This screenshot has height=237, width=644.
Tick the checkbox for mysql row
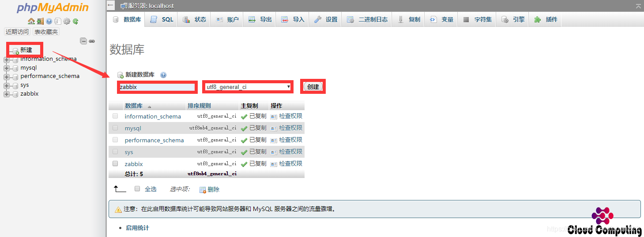[x=115, y=128]
